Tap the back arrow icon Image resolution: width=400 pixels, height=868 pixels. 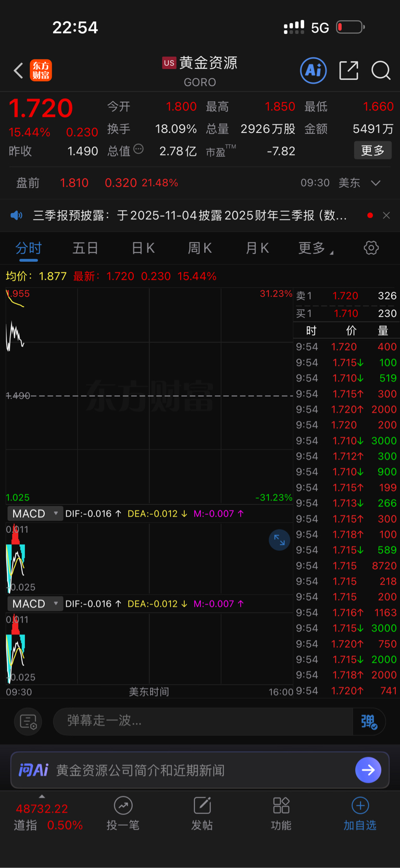tap(18, 70)
